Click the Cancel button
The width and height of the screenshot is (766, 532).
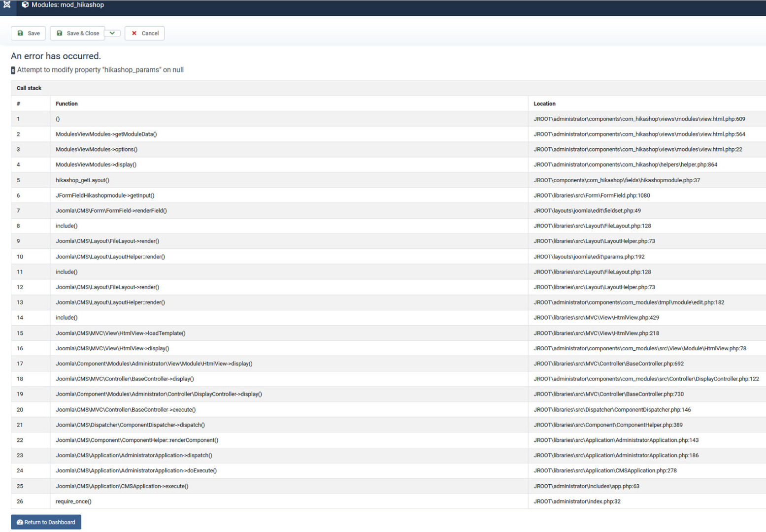coord(145,33)
